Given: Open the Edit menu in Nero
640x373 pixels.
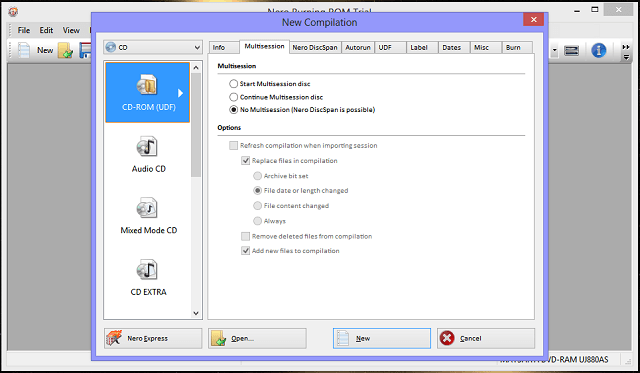Looking at the screenshot, I should click(x=46, y=30).
